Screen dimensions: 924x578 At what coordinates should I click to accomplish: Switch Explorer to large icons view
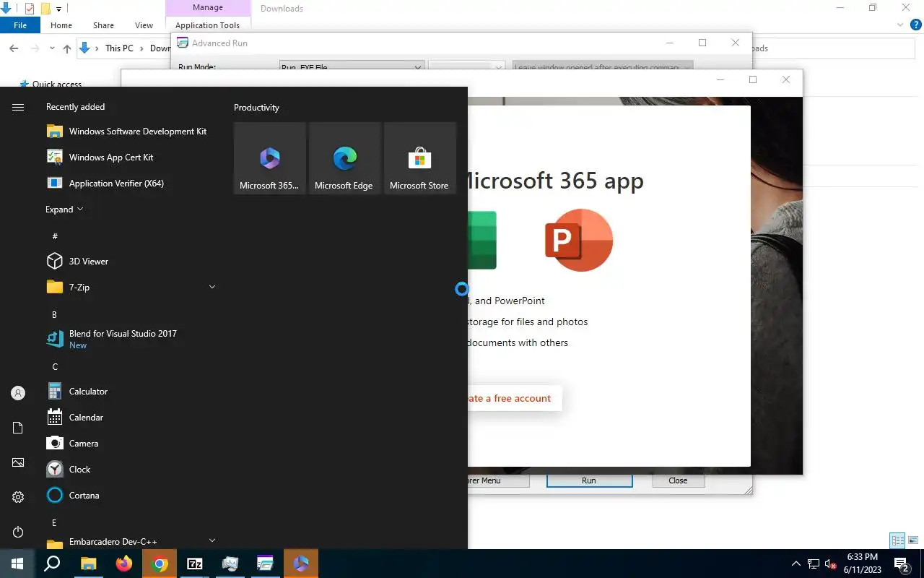913,540
